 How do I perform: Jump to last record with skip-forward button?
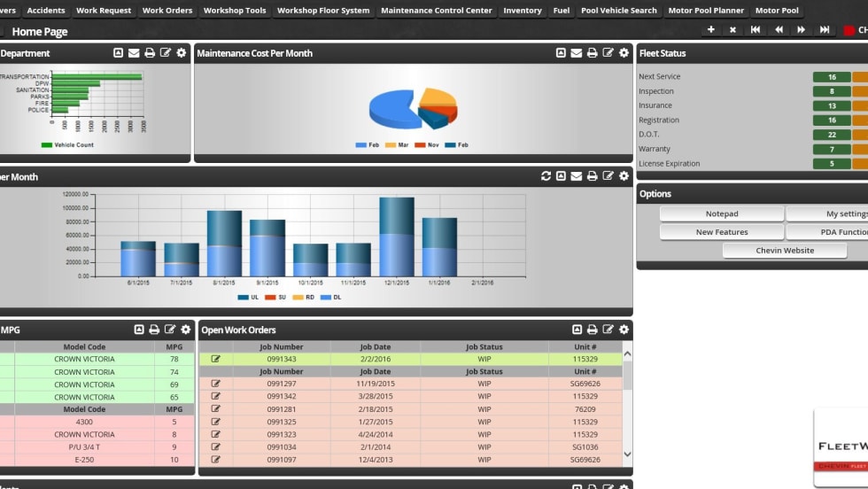pos(825,30)
